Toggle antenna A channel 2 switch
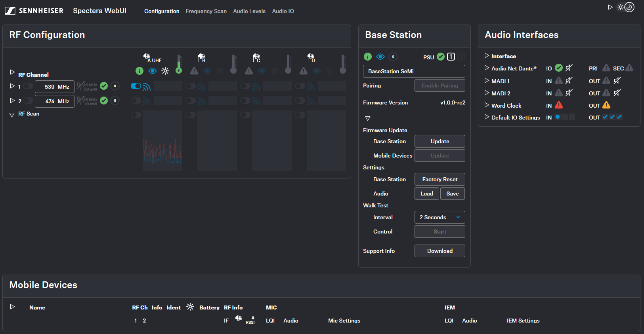The image size is (644, 334). (136, 101)
